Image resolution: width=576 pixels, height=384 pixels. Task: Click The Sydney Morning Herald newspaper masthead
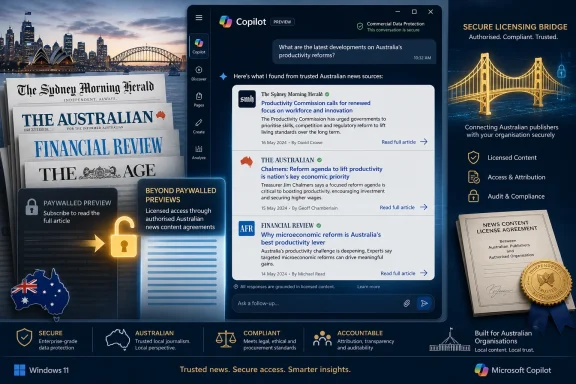86,88
